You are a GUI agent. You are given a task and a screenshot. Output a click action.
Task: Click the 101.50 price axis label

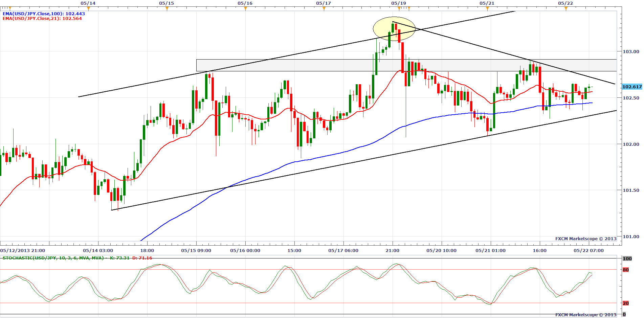(631, 190)
